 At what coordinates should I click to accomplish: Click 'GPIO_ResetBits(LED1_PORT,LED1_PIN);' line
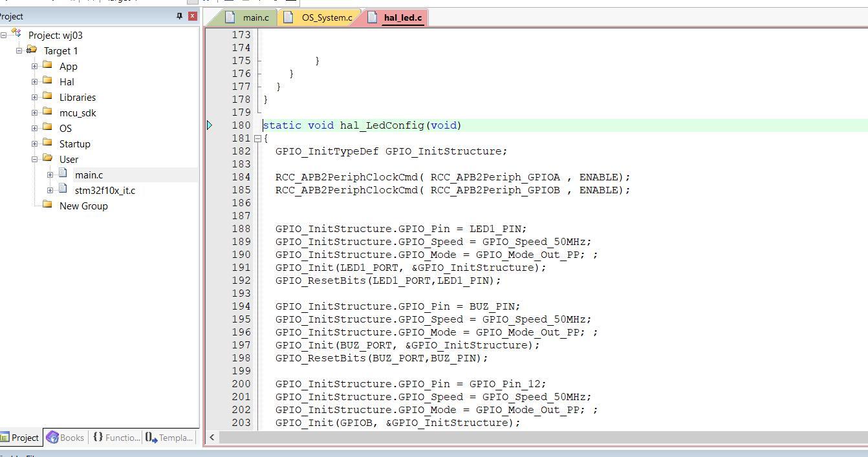pos(388,281)
